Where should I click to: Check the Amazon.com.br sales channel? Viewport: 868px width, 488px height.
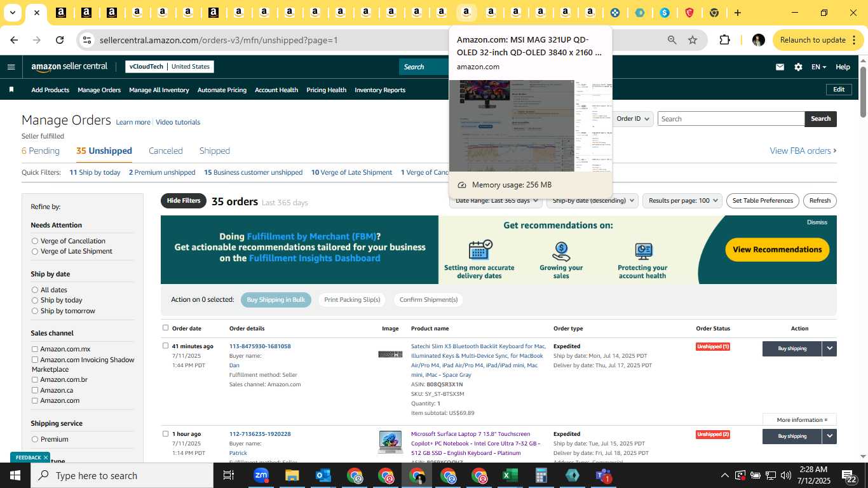pyautogui.click(x=35, y=379)
